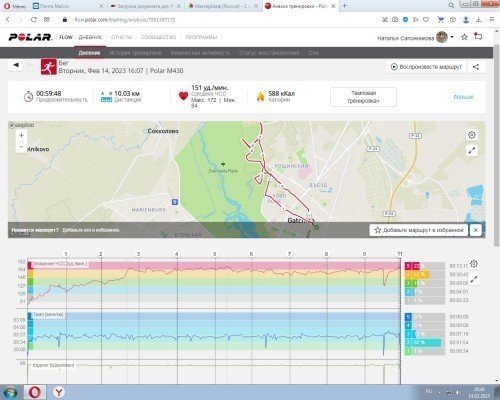Click the calories flame icon
This screenshot has width=500, height=400.
260,96
